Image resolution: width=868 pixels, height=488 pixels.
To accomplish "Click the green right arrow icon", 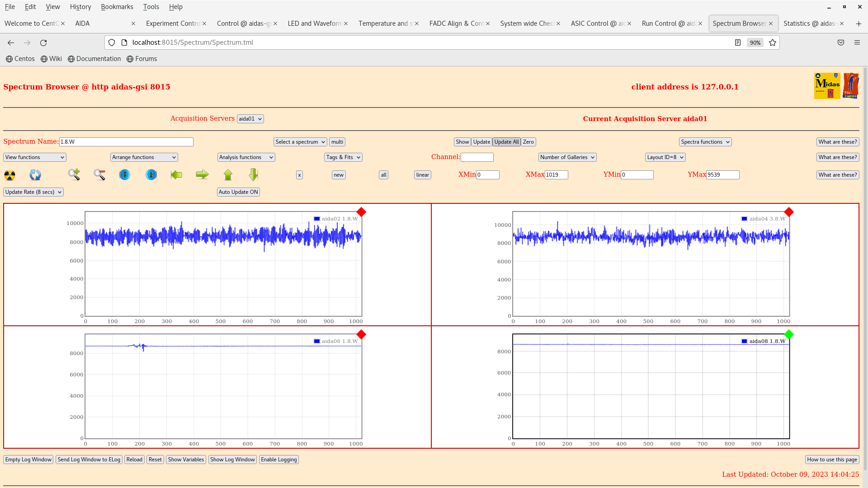I will [x=202, y=175].
